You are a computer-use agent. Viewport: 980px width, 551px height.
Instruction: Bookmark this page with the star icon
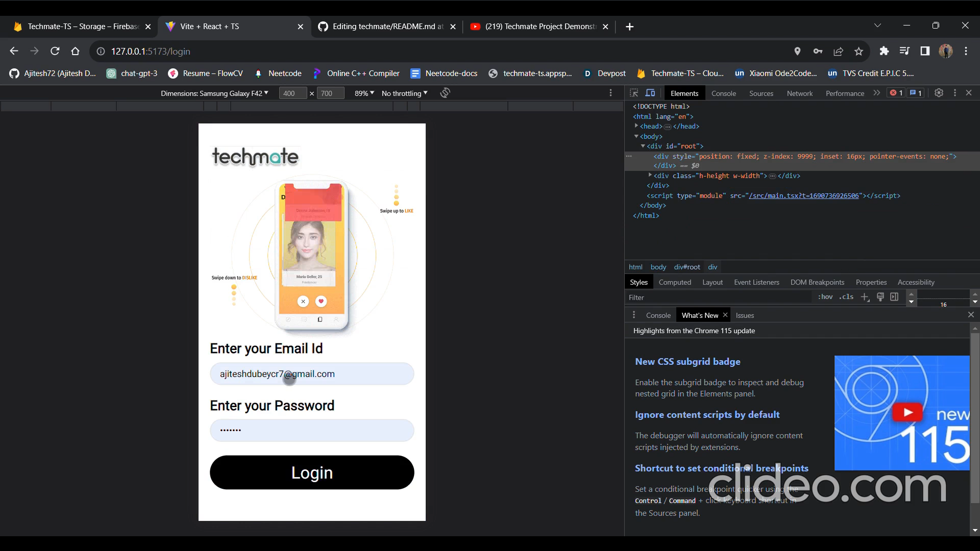(x=859, y=52)
